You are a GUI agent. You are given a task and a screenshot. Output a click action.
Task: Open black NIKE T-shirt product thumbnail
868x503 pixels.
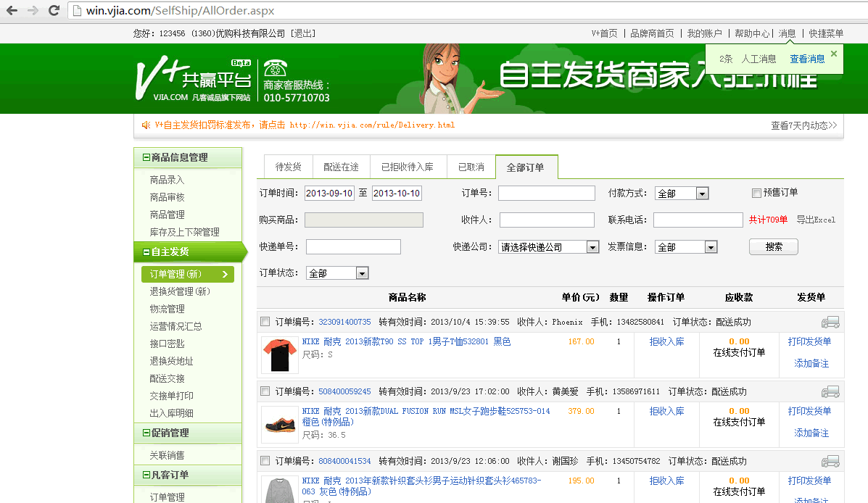click(280, 354)
